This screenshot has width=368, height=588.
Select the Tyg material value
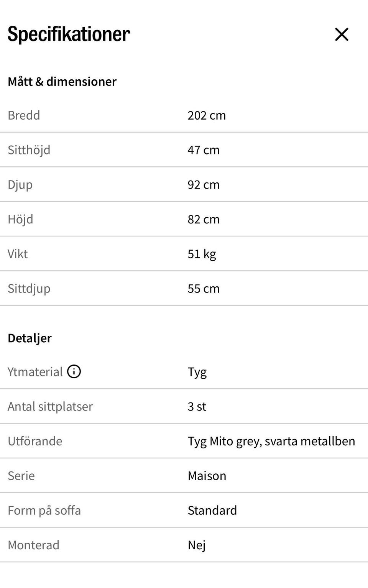197,372
